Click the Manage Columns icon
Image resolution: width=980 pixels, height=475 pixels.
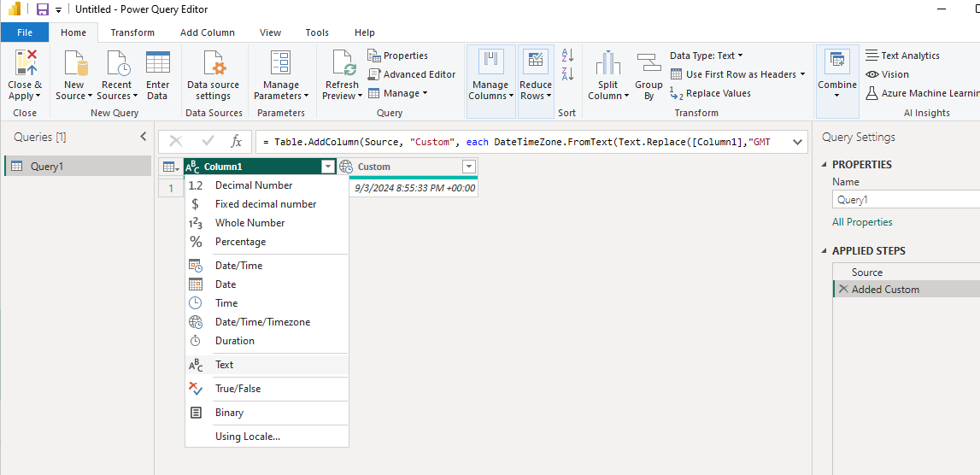pos(490,62)
